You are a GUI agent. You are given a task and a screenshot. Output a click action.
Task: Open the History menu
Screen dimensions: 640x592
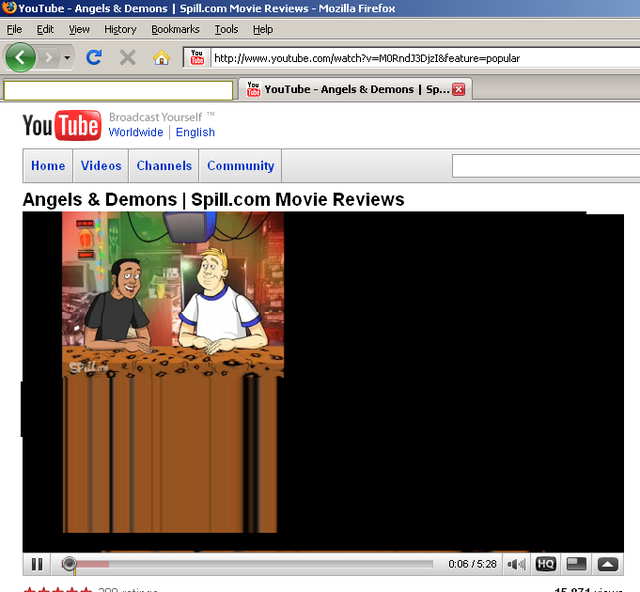tap(120, 29)
